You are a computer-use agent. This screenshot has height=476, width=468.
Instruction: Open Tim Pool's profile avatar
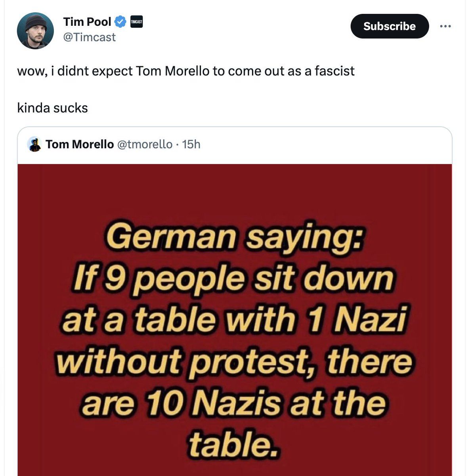[35, 31]
